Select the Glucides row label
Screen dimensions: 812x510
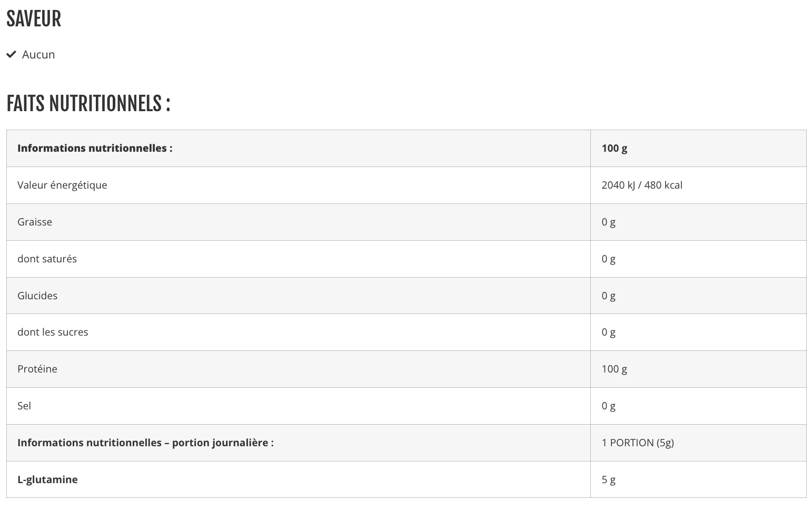tap(37, 296)
